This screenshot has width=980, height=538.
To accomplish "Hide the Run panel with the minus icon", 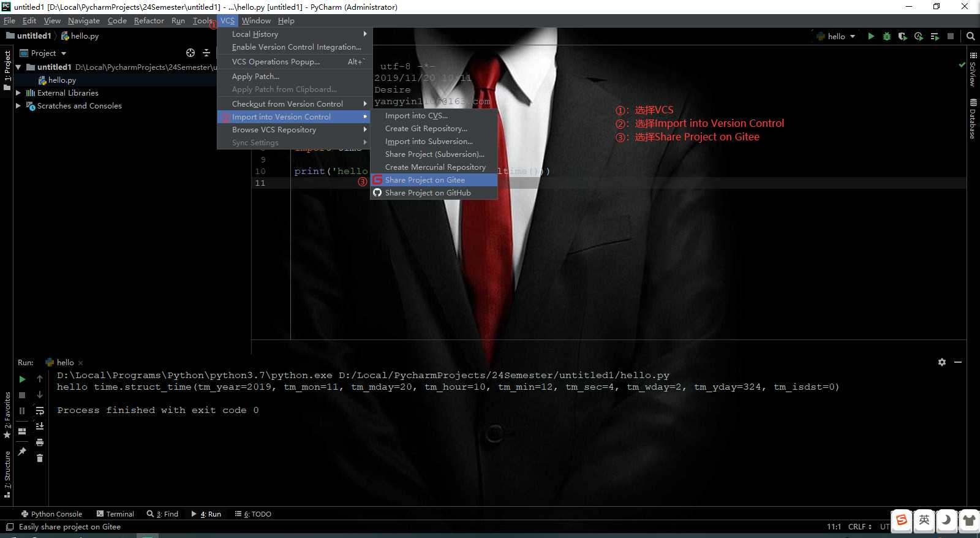I will [x=958, y=362].
